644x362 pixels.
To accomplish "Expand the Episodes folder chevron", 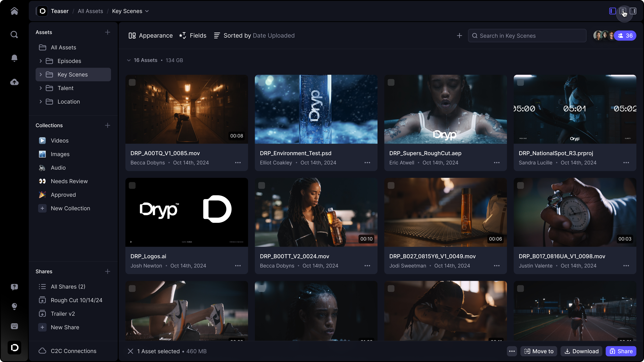I will [x=40, y=61].
